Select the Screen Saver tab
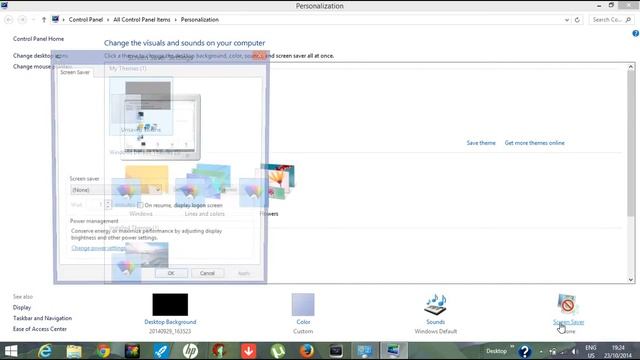 75,72
